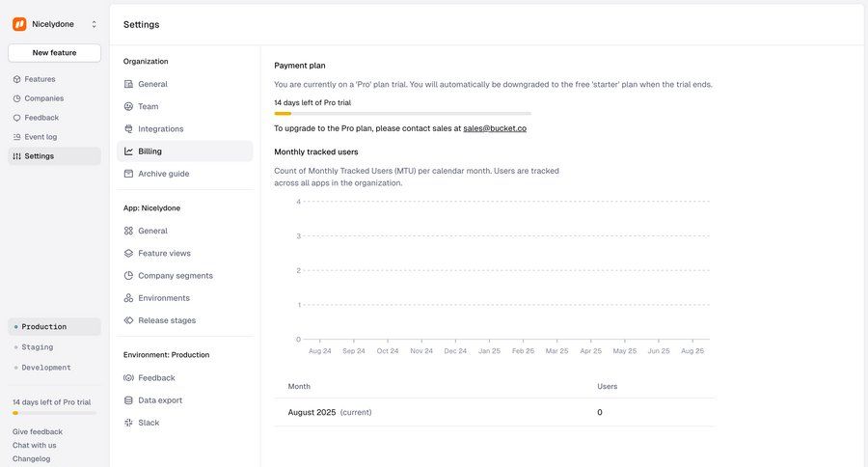Click the Payment plan trial progress bar
Screen dimensions: 868x467
402,114
